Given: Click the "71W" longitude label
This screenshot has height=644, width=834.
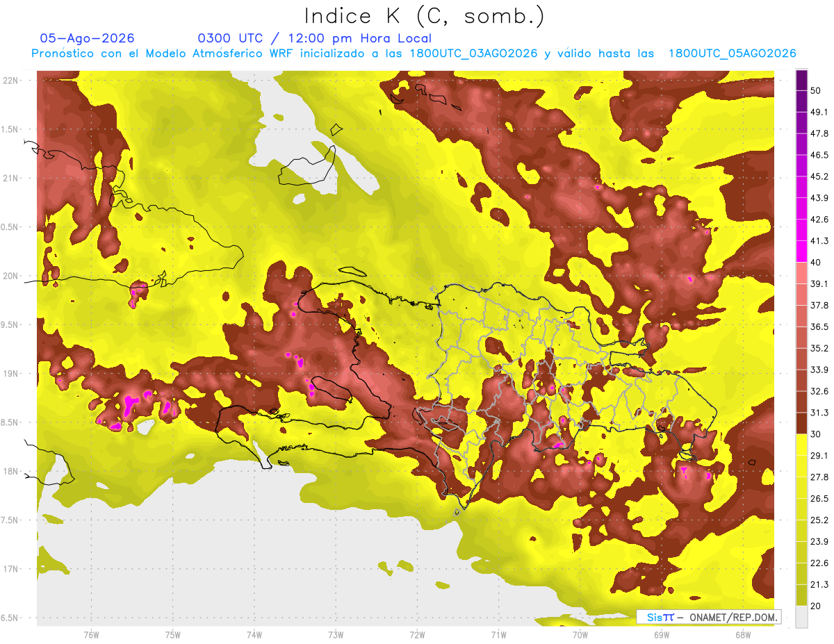Looking at the screenshot, I should click(x=498, y=634).
